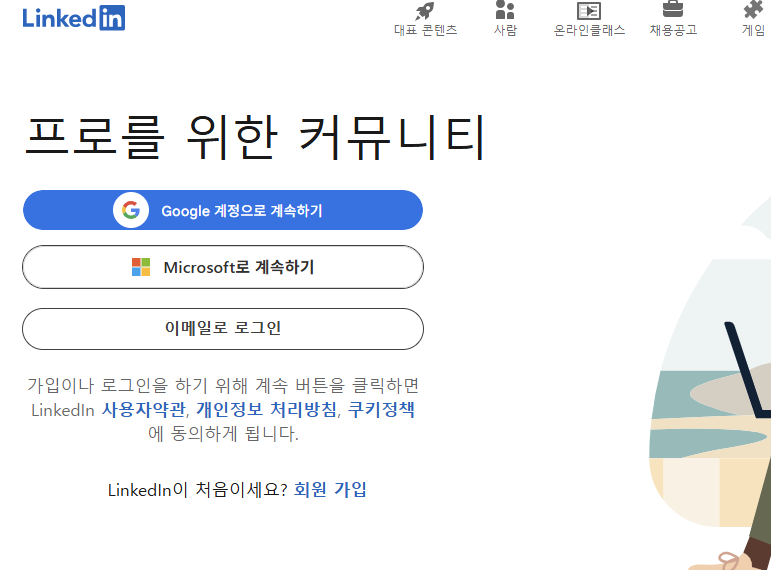Open the 게임 menu label
771x570 pixels.
(x=753, y=30)
